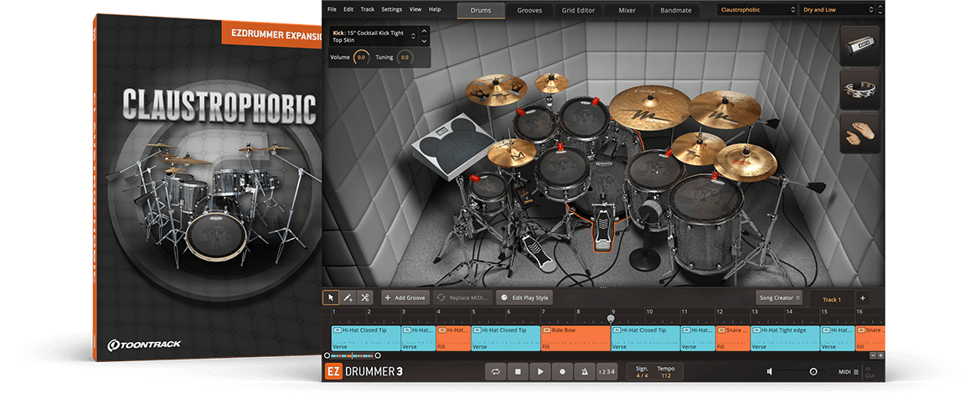This screenshot has width=980, height=409.
Task: Click the record button
Action: point(562,371)
